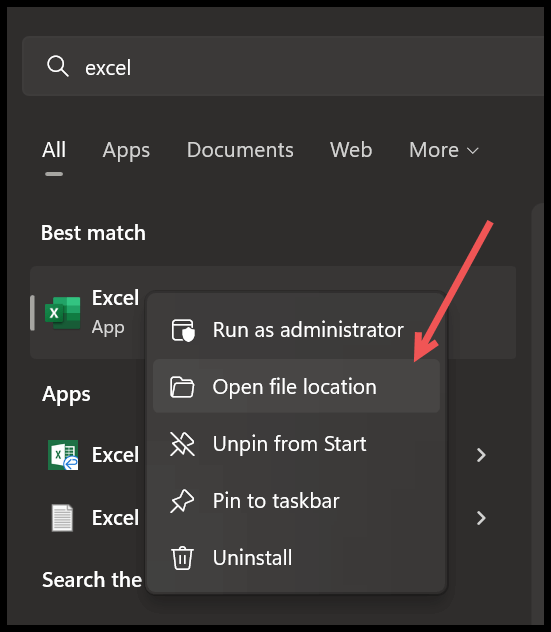Image resolution: width=551 pixels, height=632 pixels.
Task: Switch to the Web search tab
Action: [x=351, y=150]
